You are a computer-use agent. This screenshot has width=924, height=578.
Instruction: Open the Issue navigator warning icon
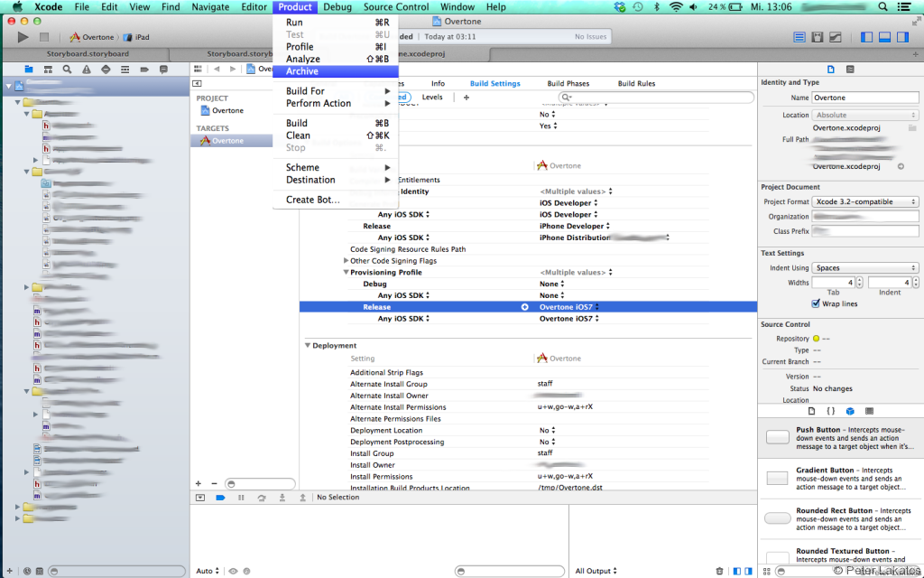(x=87, y=69)
